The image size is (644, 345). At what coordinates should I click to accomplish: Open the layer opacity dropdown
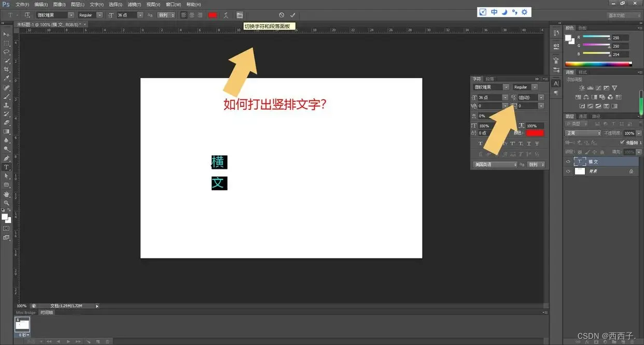pyautogui.click(x=639, y=133)
